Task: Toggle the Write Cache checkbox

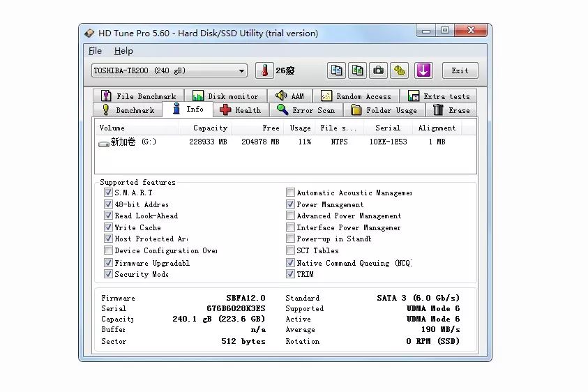Action: pyautogui.click(x=108, y=227)
